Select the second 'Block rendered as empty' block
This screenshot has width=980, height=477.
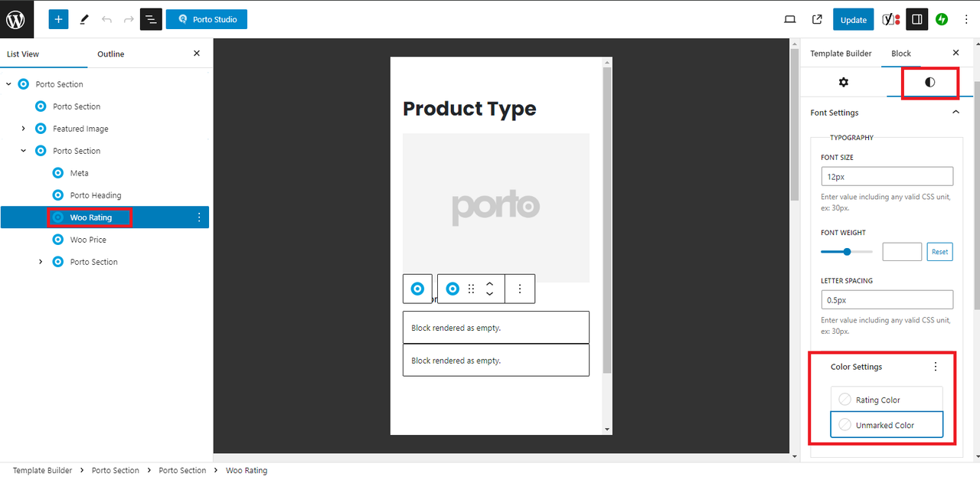click(x=496, y=360)
